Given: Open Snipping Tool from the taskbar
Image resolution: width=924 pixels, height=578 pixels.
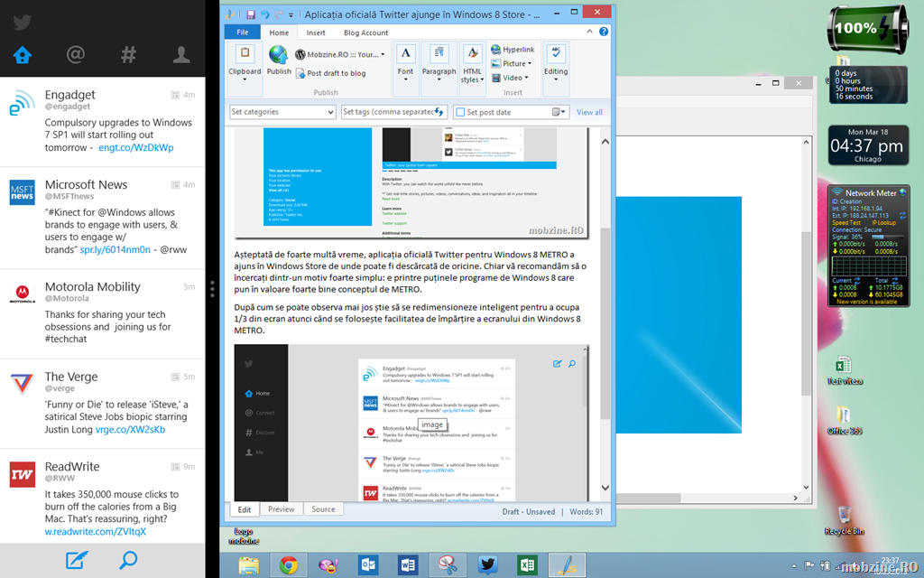Looking at the screenshot, I should (x=448, y=565).
